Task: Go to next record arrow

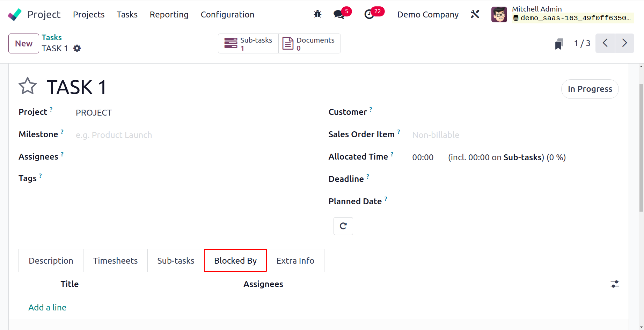Action: (x=625, y=43)
